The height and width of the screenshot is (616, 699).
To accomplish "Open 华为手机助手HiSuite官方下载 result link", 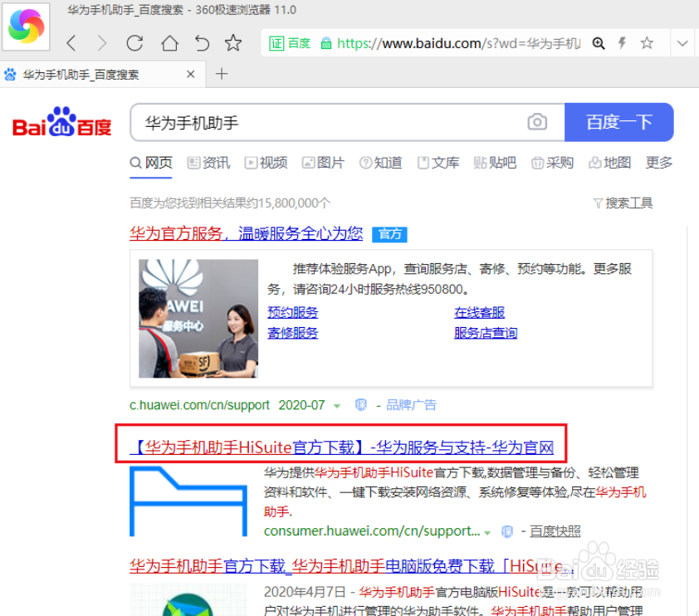I will 342,447.
